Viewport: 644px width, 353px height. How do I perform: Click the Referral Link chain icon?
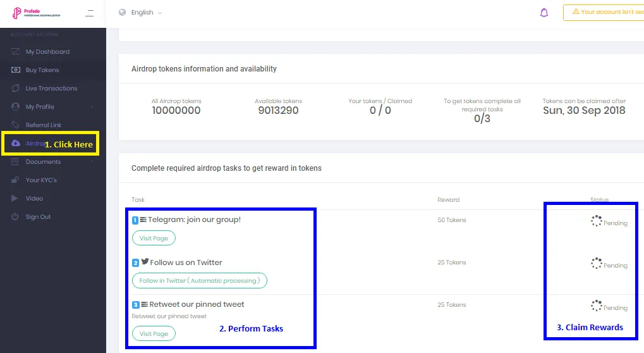[15, 125]
